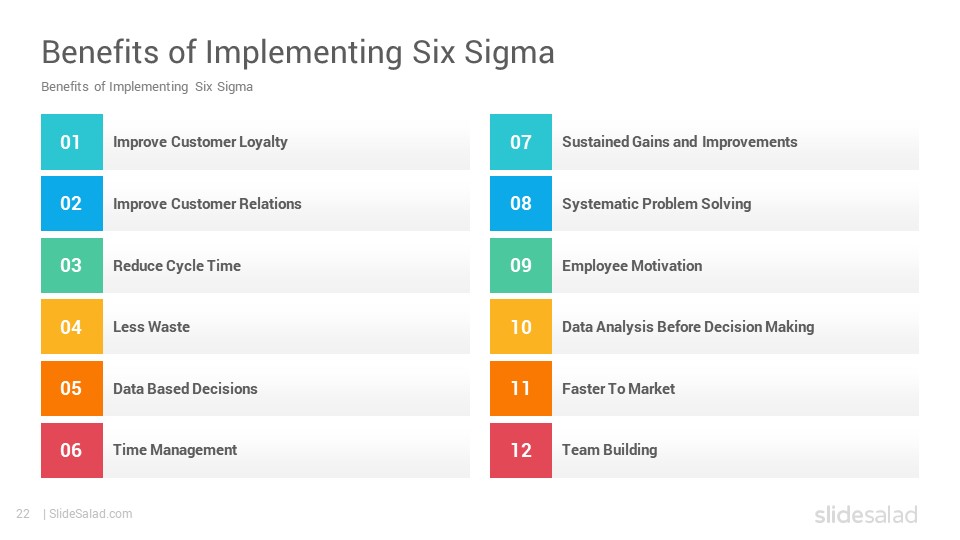This screenshot has width=960, height=540.
Task: Click the teal 07 number tile
Action: tap(520, 141)
